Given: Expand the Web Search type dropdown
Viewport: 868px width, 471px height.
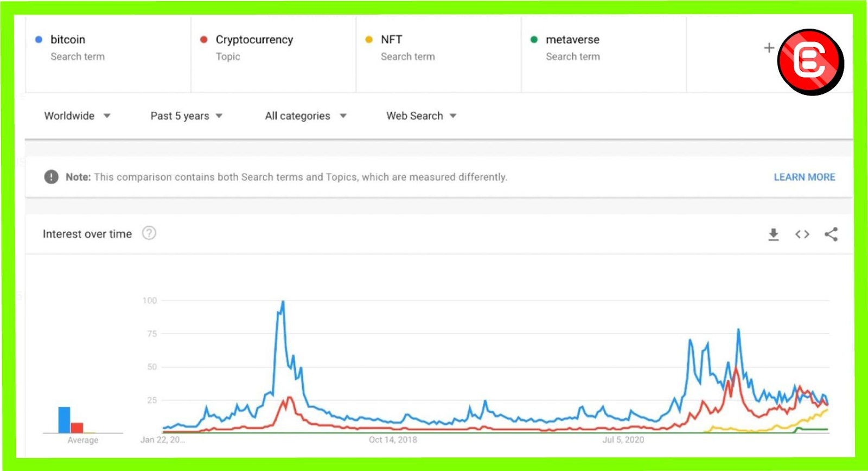Looking at the screenshot, I should click(x=421, y=116).
